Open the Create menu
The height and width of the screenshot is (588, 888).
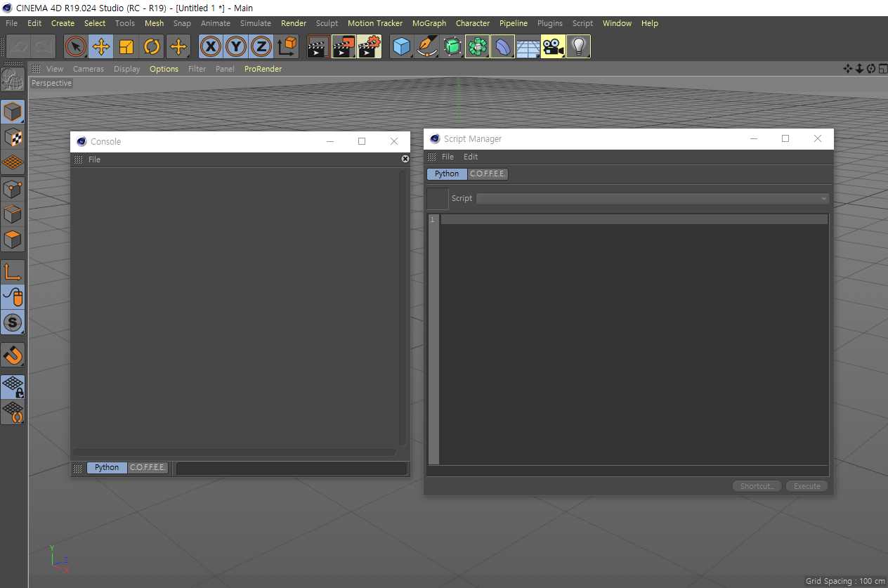[63, 23]
